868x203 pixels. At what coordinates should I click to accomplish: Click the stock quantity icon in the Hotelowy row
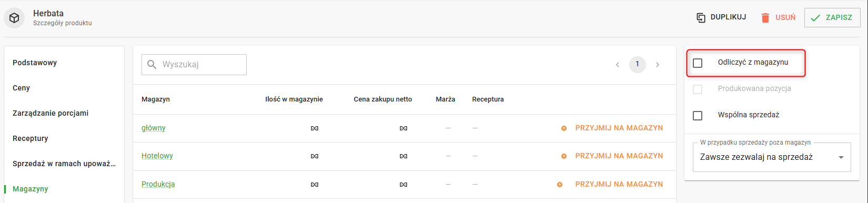point(315,156)
